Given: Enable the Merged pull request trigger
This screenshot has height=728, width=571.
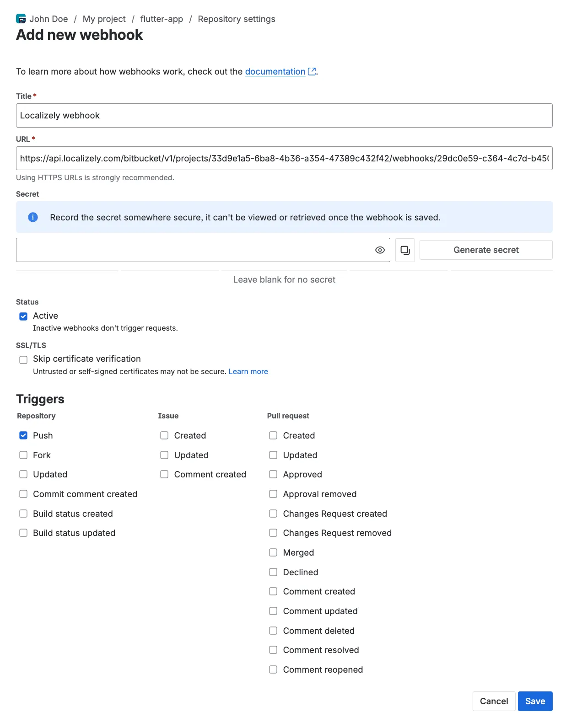Looking at the screenshot, I should 273,552.
